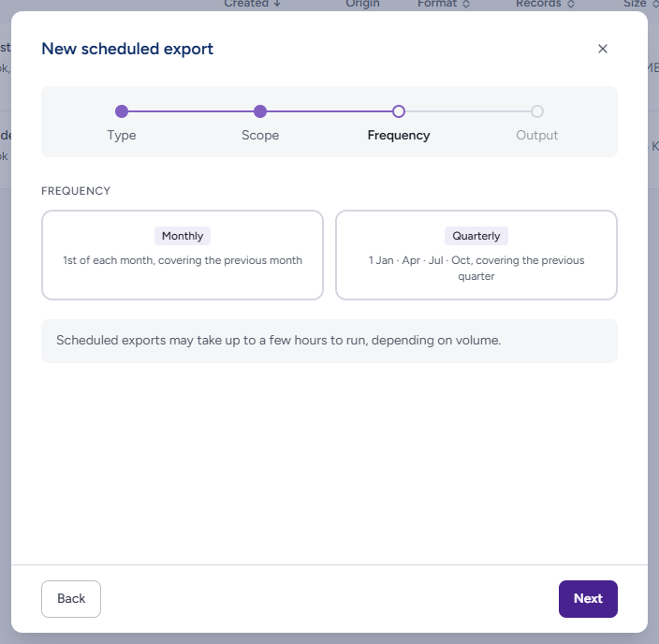Select the Monthly frequency card
The image size is (659, 644).
point(183,256)
